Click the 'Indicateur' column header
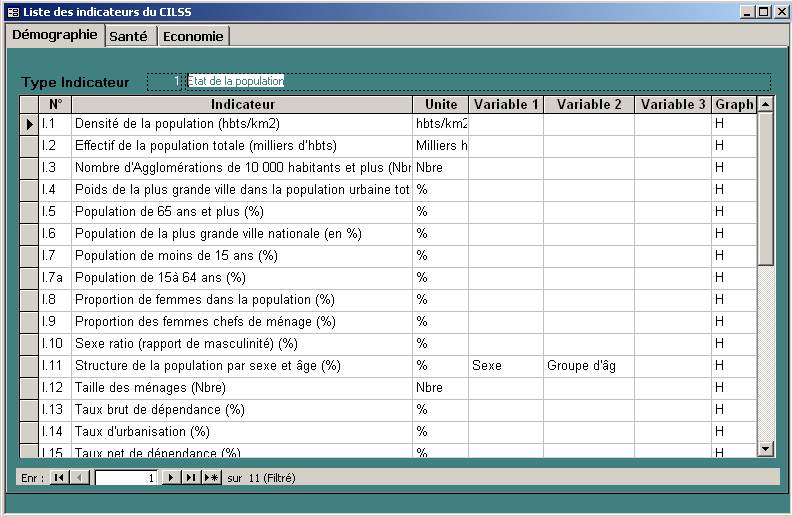792x517 pixels. [242, 104]
